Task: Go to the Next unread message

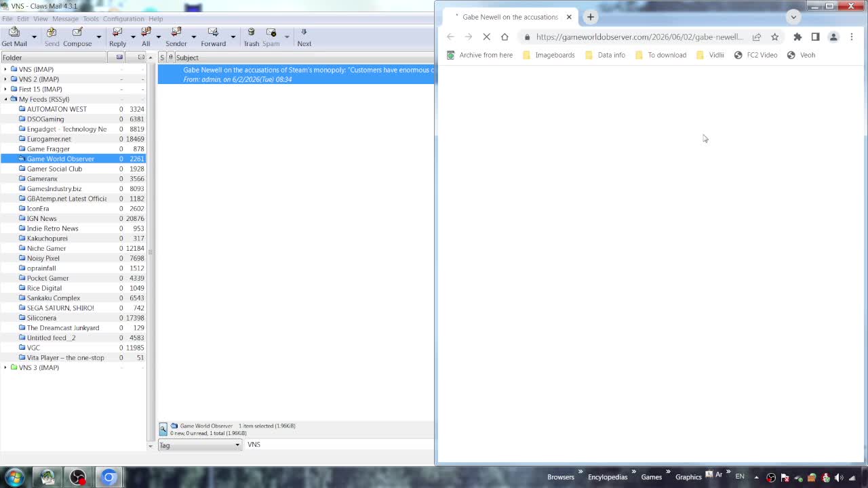Action: click(x=304, y=37)
